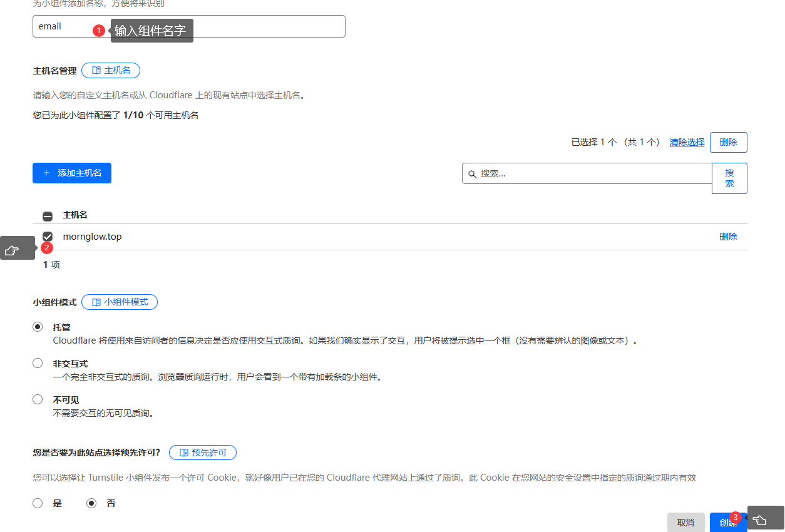Click the 搜索 button
Image resolution: width=785 pixels, height=532 pixels.
729,178
